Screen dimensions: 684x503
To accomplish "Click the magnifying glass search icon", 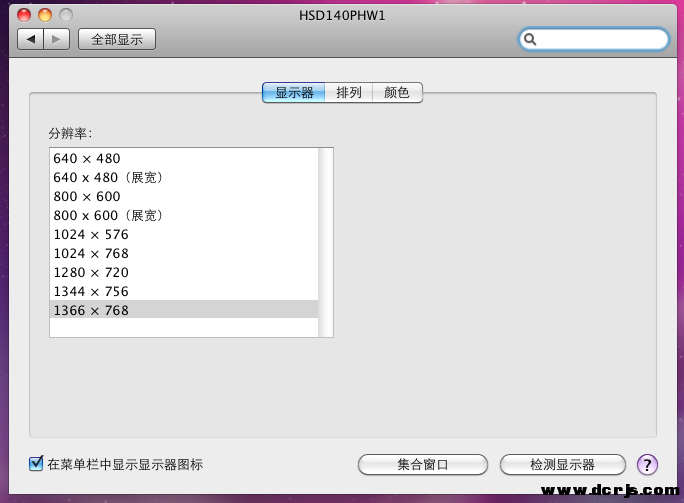I will point(531,39).
